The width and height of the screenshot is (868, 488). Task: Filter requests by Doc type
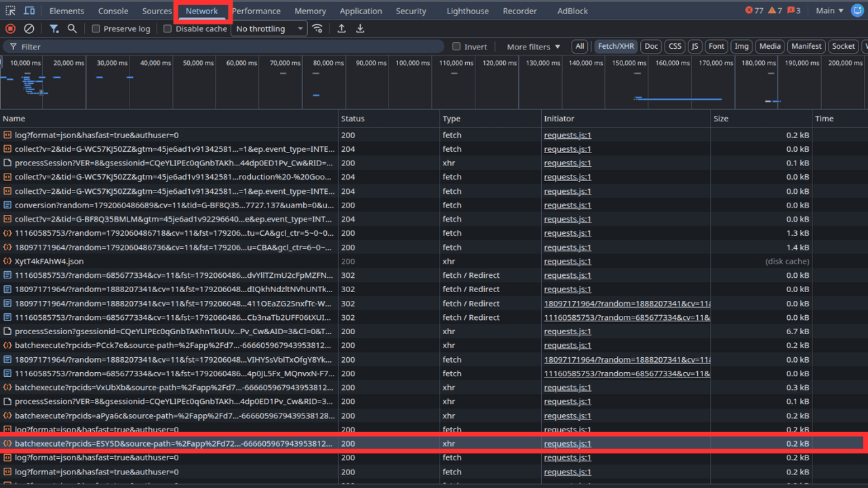tap(651, 46)
